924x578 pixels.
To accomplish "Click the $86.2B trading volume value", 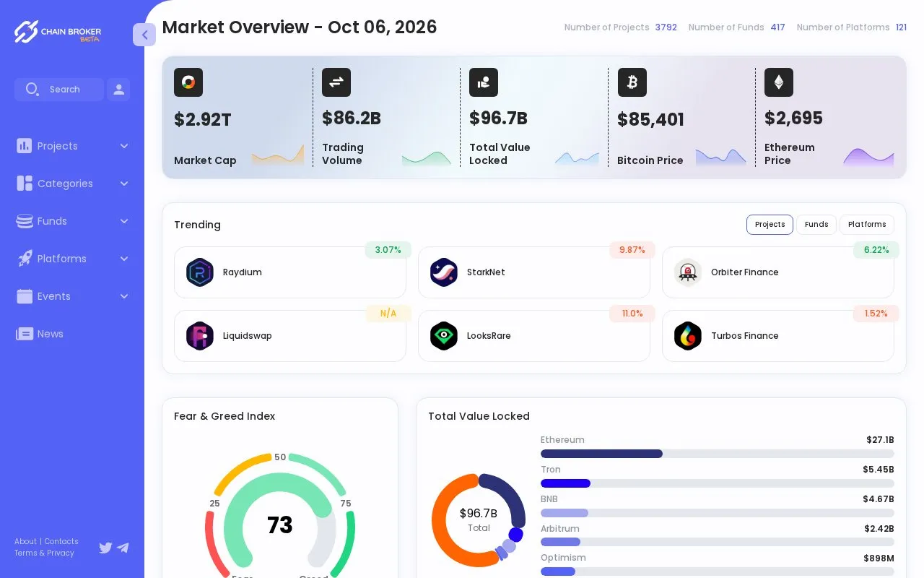I will tap(352, 118).
